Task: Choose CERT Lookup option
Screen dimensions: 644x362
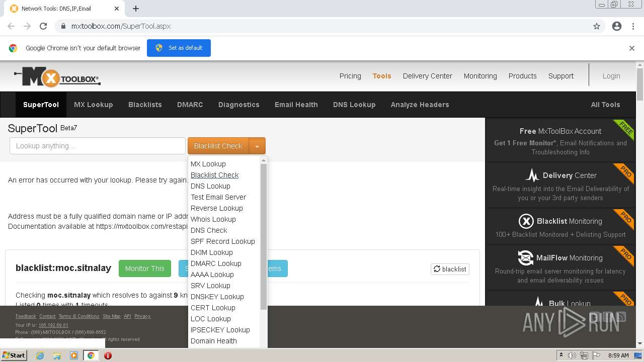Action: click(x=213, y=308)
